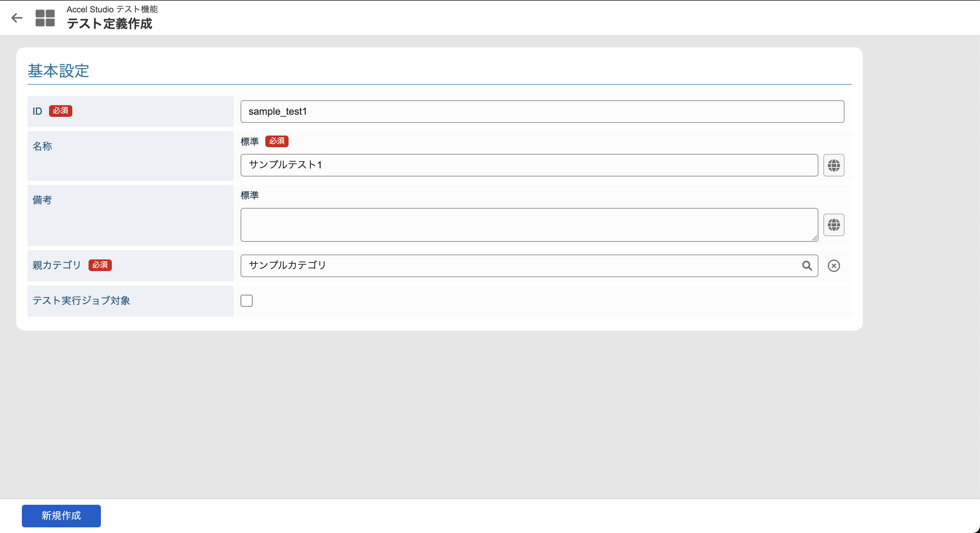This screenshot has height=533, width=980.
Task: Enable テスト実行ジョブ対象 checkbox
Action: point(246,301)
